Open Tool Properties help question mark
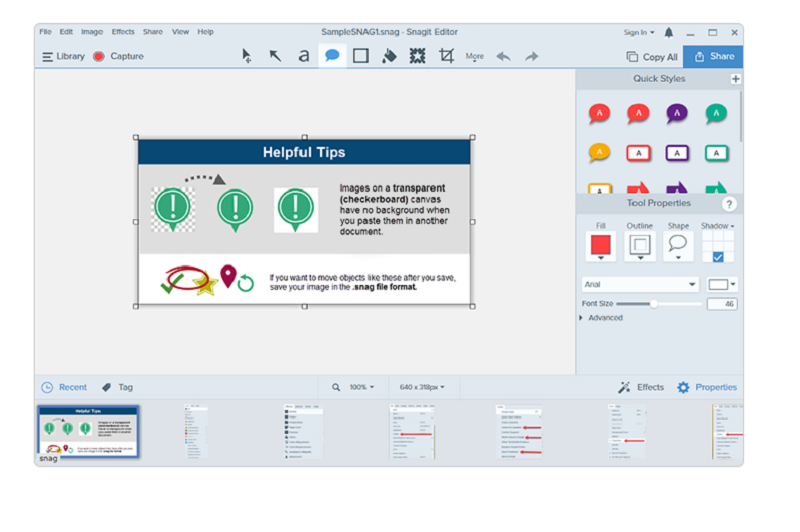The height and width of the screenshot is (532, 800). pyautogui.click(x=729, y=204)
